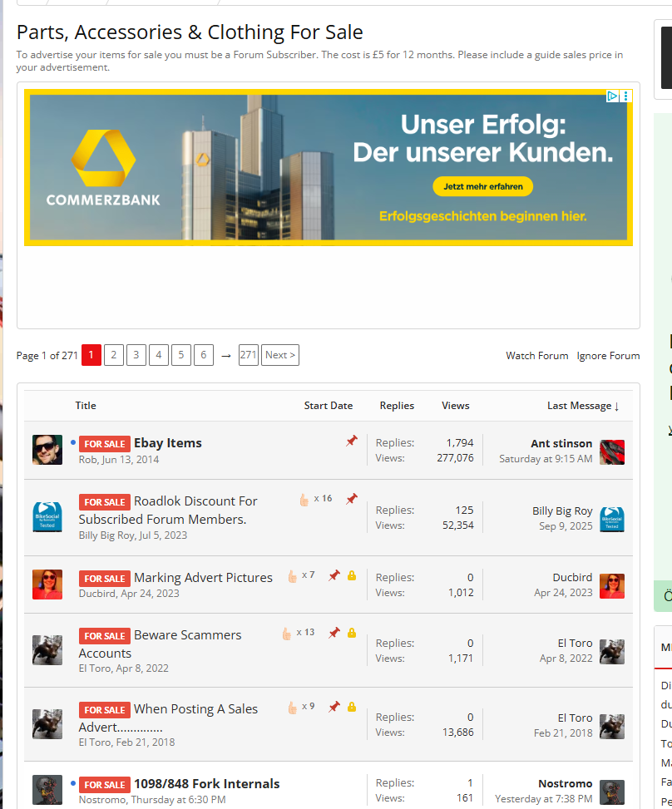The image size is (672, 809).
Task: Click 'Jetzt mehr erfahren' button in ad
Action: [x=482, y=187]
